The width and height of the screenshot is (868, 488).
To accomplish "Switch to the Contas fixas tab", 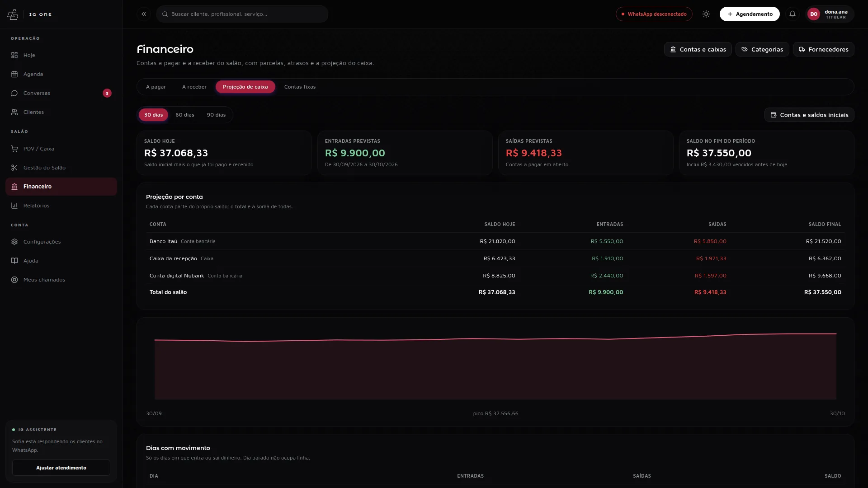I will click(300, 87).
